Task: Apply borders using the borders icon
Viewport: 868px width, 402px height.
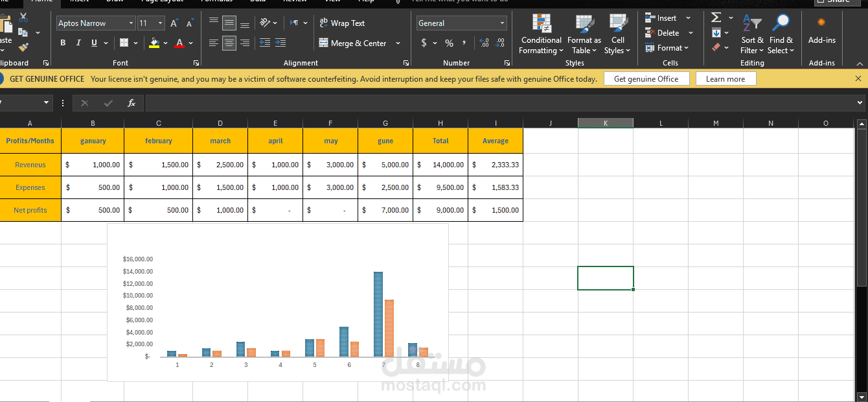Action: (124, 43)
